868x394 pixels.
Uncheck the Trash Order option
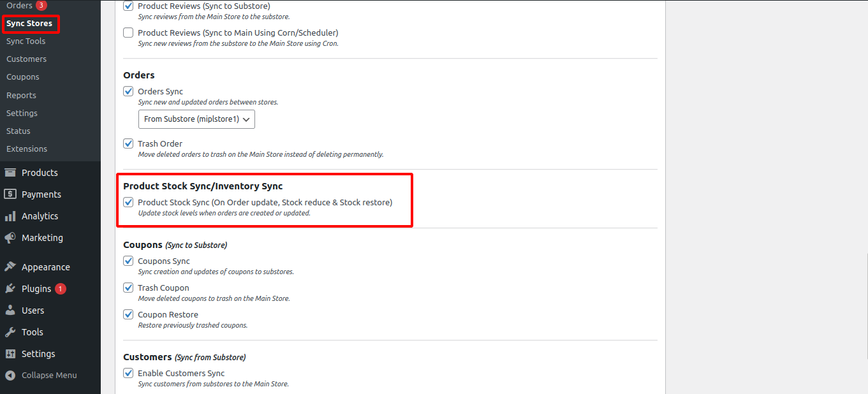(128, 143)
